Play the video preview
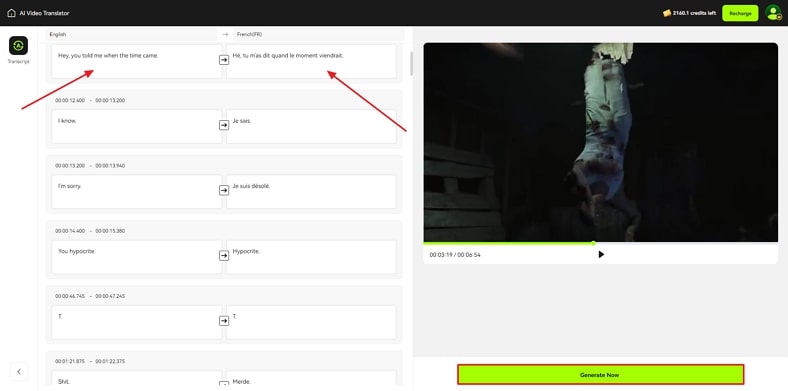Viewport: 788px width, 391px height. tap(601, 254)
